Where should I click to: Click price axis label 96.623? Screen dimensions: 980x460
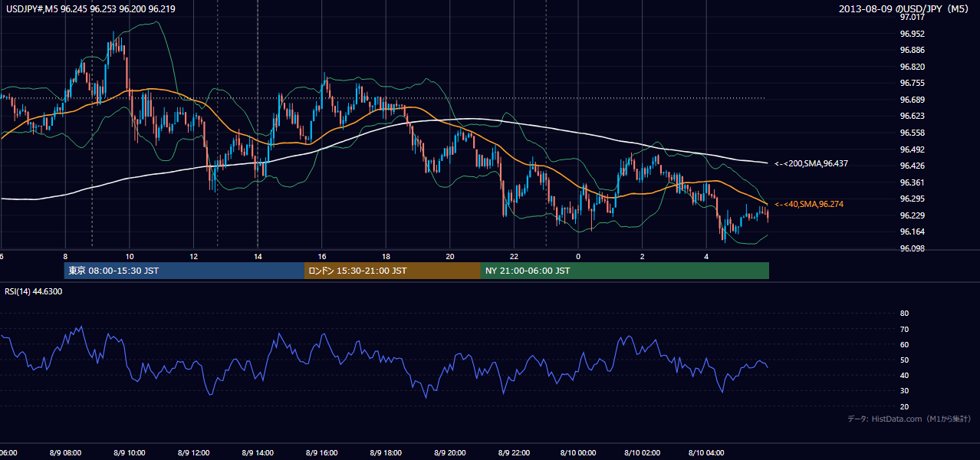pos(912,116)
